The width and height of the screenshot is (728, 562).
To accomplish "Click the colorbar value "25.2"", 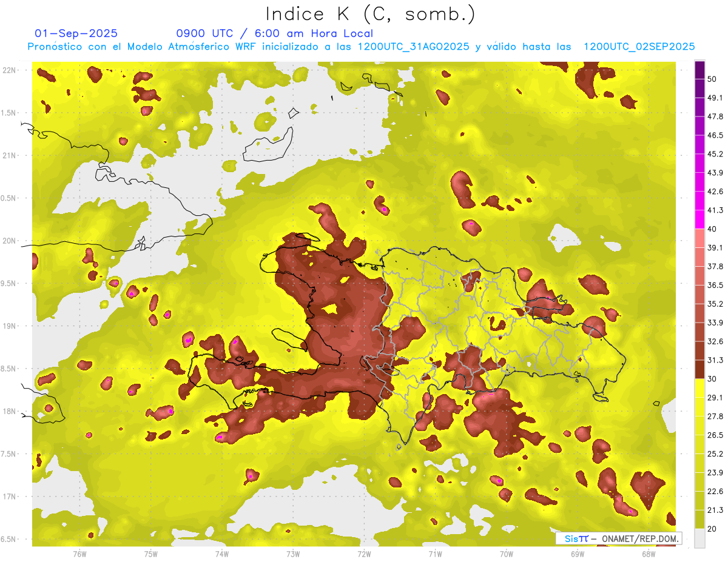I will coord(715,453).
